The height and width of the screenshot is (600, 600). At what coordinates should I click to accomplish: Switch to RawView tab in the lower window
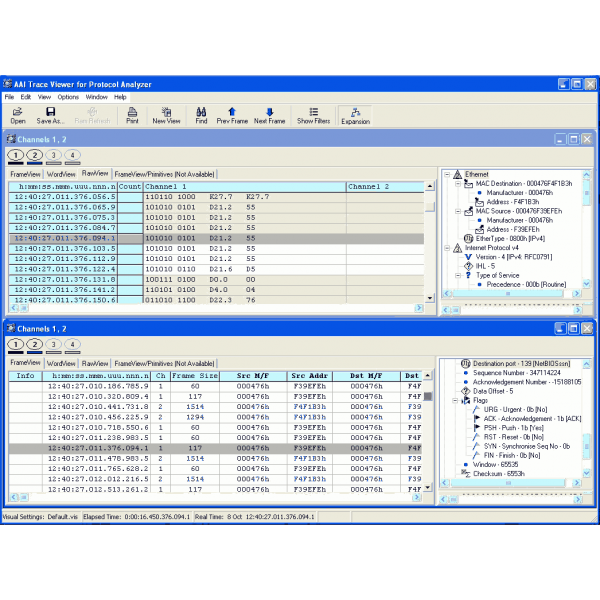(x=95, y=363)
